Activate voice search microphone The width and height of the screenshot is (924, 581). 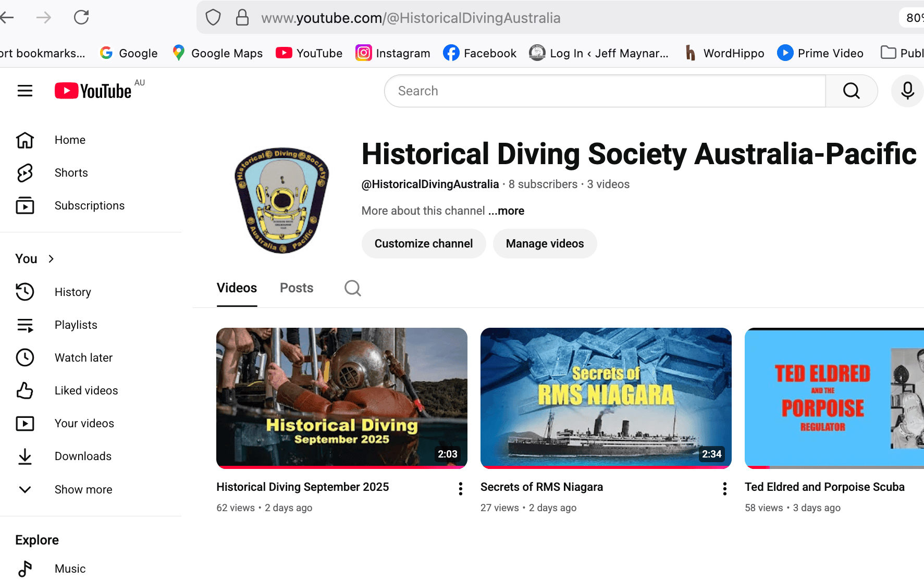907,91
